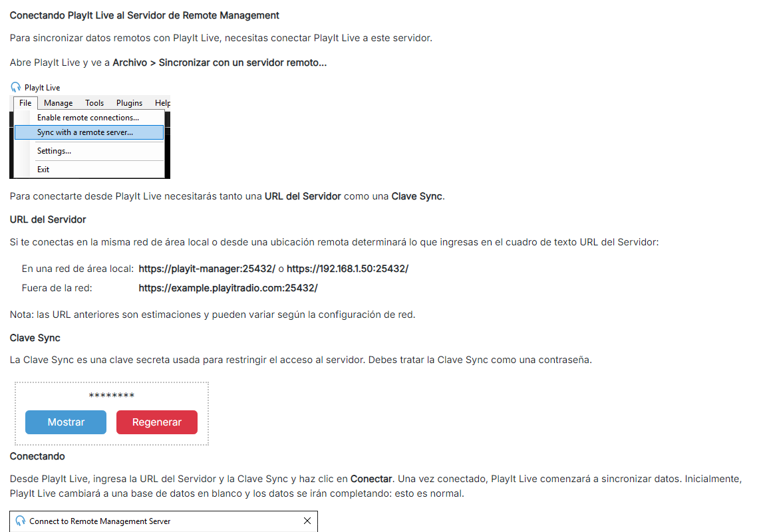The width and height of the screenshot is (765, 532).
Task: Click the PlayIt Live headphone icon
Action: click(x=15, y=87)
